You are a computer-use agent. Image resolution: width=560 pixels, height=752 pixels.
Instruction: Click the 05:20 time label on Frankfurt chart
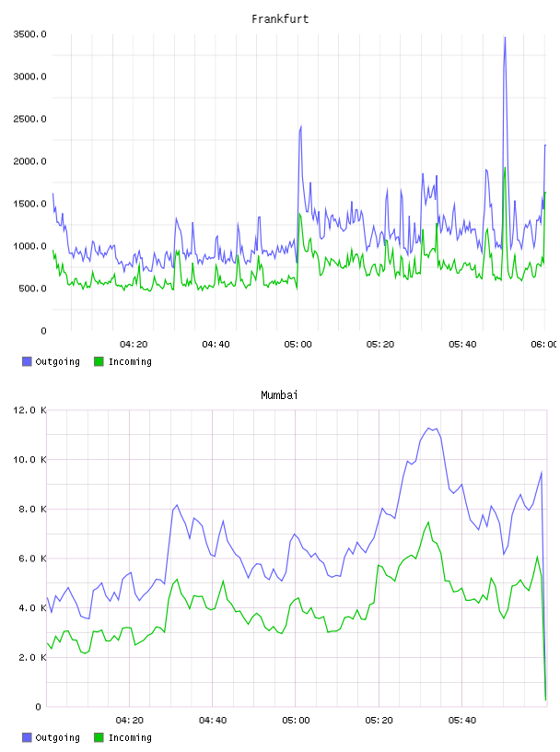click(380, 344)
